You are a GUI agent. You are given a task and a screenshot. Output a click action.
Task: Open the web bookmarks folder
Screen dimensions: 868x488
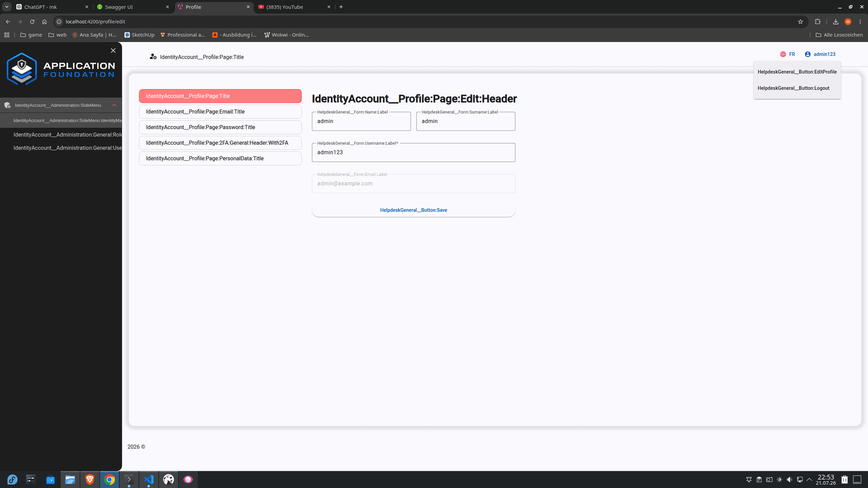pyautogui.click(x=57, y=35)
